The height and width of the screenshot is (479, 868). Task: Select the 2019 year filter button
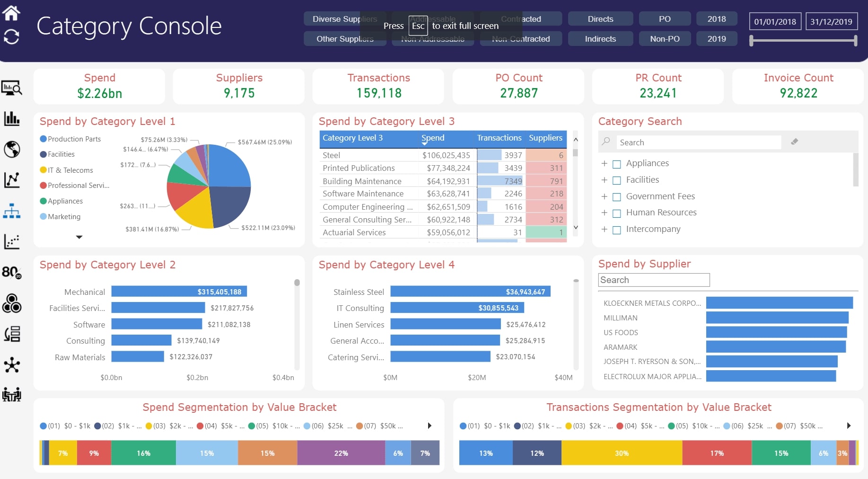tap(716, 39)
